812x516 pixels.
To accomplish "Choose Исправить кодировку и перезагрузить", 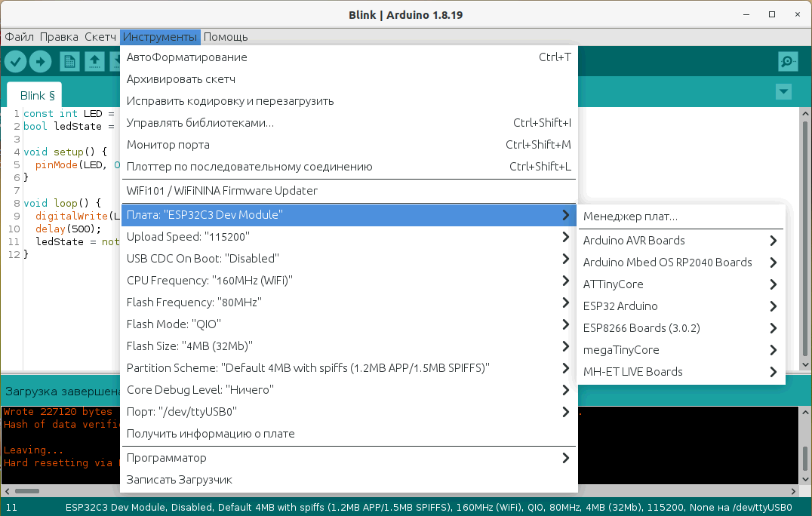I will (349, 101).
